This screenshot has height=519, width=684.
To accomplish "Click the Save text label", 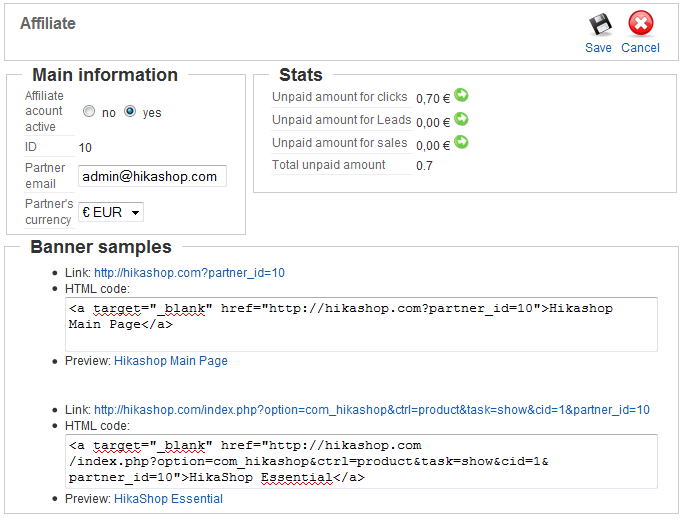I will point(598,48).
